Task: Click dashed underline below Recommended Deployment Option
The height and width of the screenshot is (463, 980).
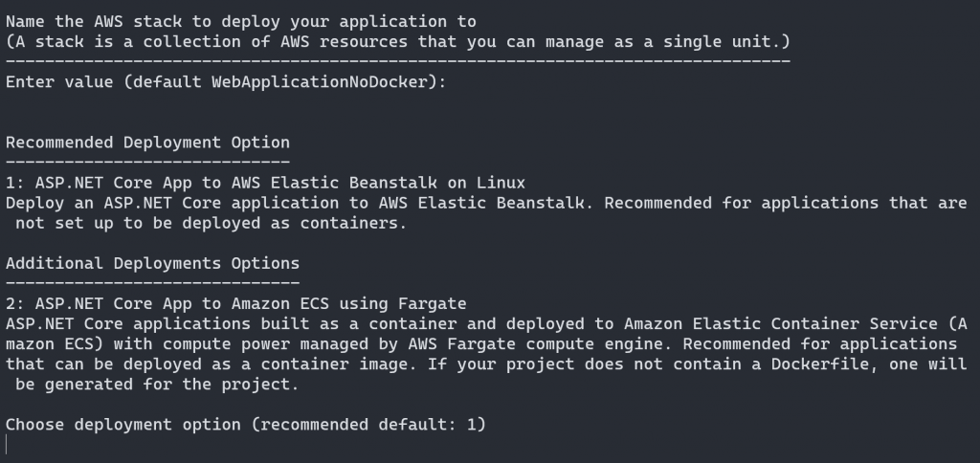Action: [x=147, y=162]
